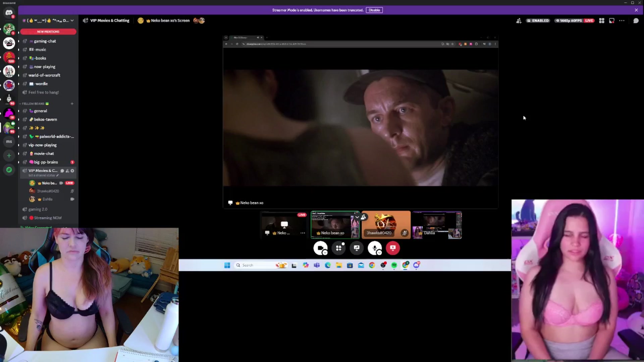Join the gaming 2.0 voice channel
644x362 pixels.
pos(48,209)
